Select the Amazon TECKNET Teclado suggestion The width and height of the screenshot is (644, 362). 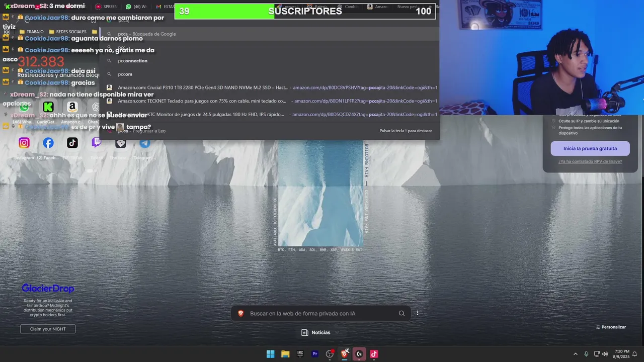coord(269,101)
